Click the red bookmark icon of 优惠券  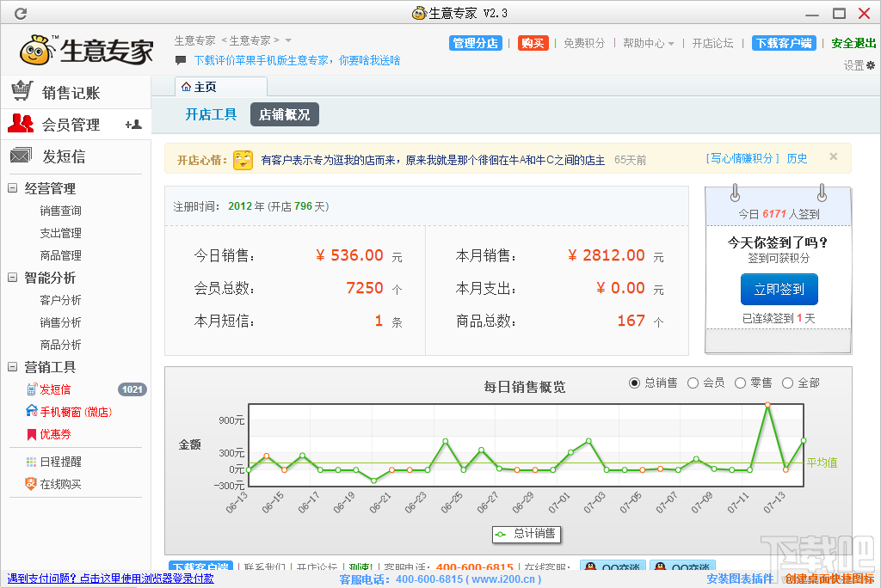[x=32, y=434]
